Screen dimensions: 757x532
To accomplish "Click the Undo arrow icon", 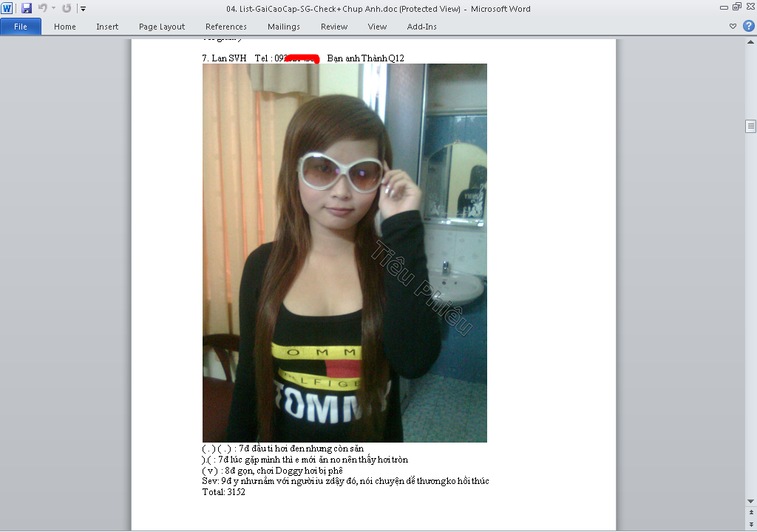I will click(42, 8).
